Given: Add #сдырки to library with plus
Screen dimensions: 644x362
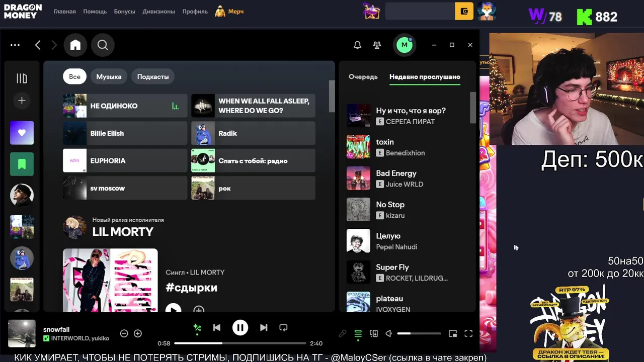Looking at the screenshot, I should [199, 309].
